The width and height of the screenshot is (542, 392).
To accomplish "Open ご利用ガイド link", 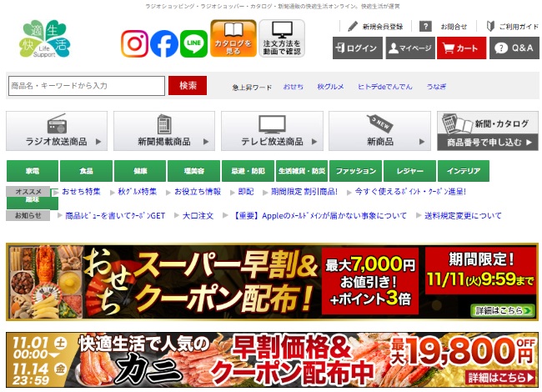I will [519, 27].
